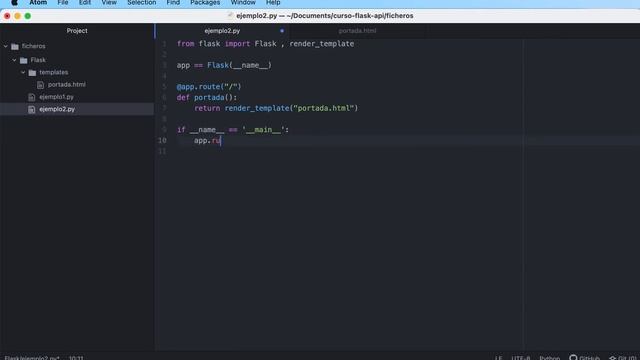Viewport: 640px width, 360px height.
Task: Place cursor on 'render_template' import text
Action: pyautogui.click(x=322, y=44)
